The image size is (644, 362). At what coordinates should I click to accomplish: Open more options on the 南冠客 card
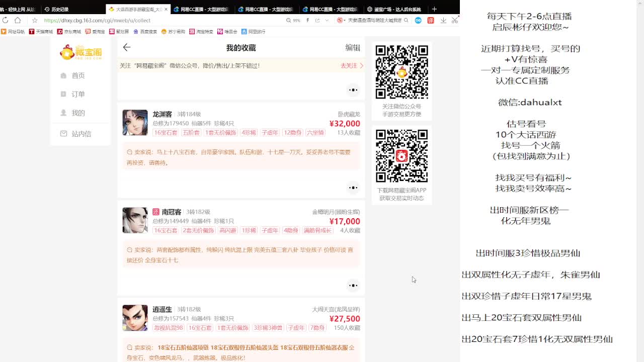[x=353, y=285]
